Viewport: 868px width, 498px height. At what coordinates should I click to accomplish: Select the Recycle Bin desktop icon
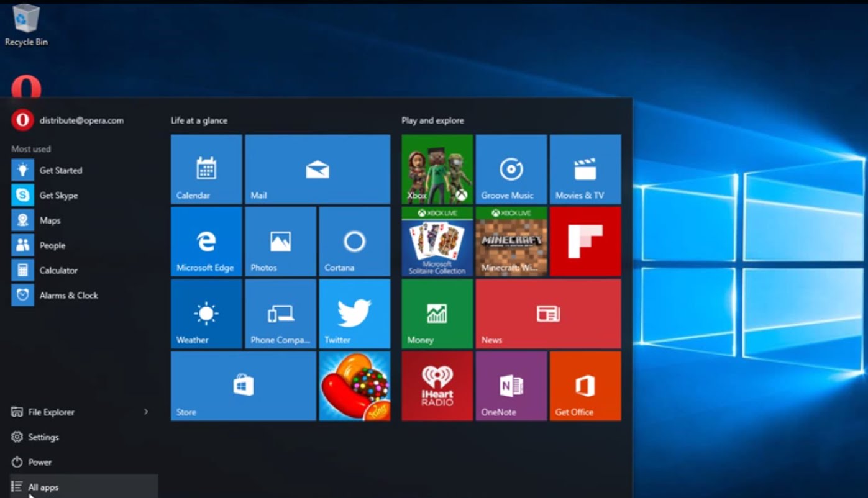[x=26, y=25]
